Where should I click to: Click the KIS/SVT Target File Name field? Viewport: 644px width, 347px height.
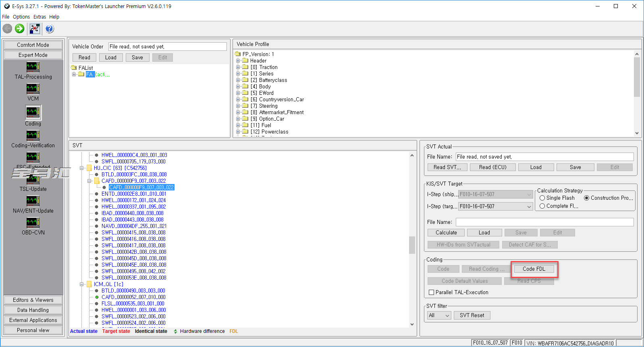click(x=544, y=222)
